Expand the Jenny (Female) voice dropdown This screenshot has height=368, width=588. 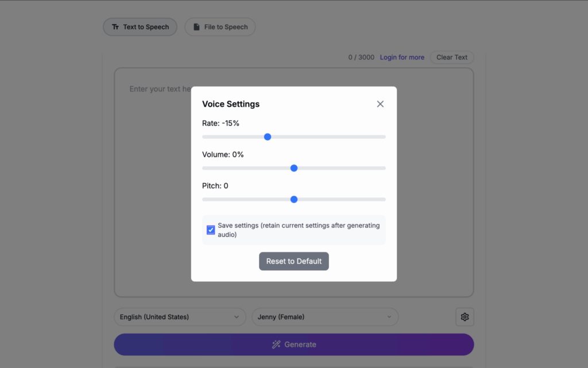[324, 317]
